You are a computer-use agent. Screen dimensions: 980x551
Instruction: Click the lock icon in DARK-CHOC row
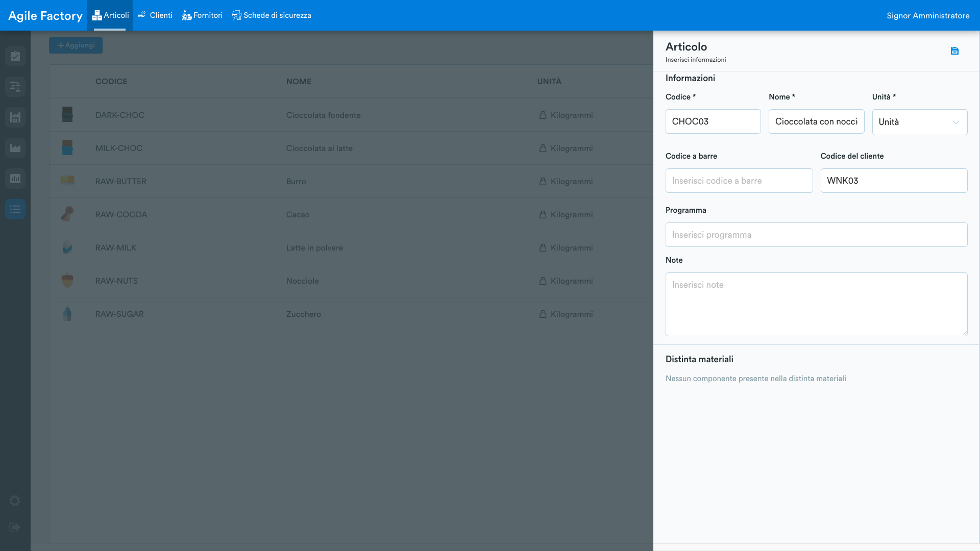(543, 115)
